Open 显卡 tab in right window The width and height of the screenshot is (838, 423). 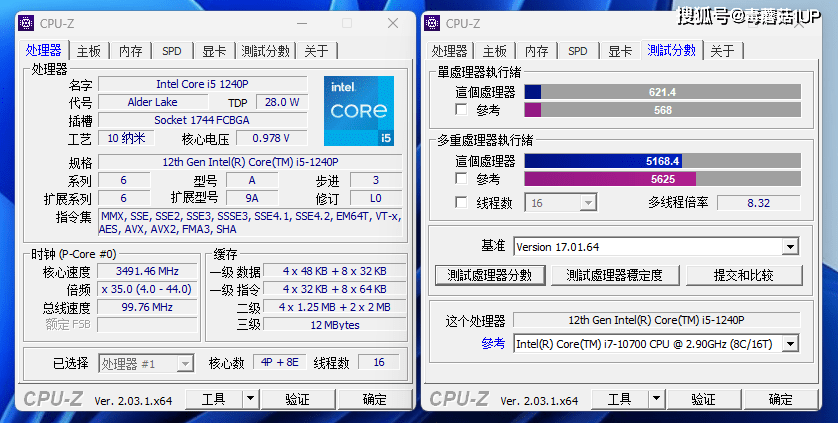[x=620, y=51]
